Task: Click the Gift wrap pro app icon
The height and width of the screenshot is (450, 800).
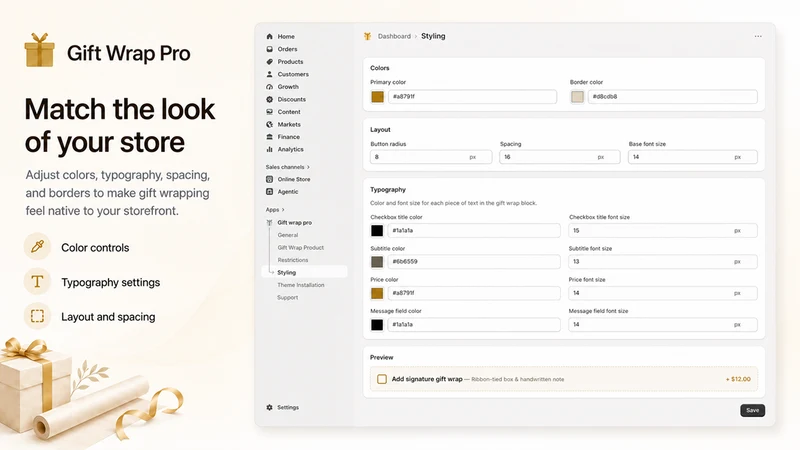Action: point(269,222)
